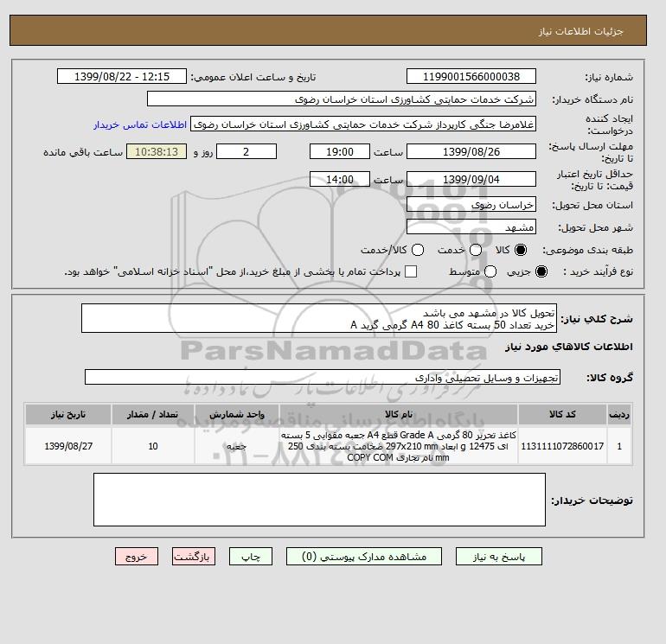Image resolution: width=666 pixels, height=644 pixels.
Task: Open the اطلاعات تماس خریدار link
Action: click(140, 124)
